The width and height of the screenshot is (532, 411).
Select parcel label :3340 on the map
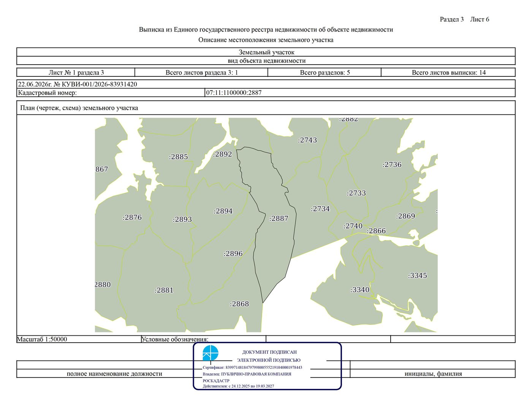(359, 290)
